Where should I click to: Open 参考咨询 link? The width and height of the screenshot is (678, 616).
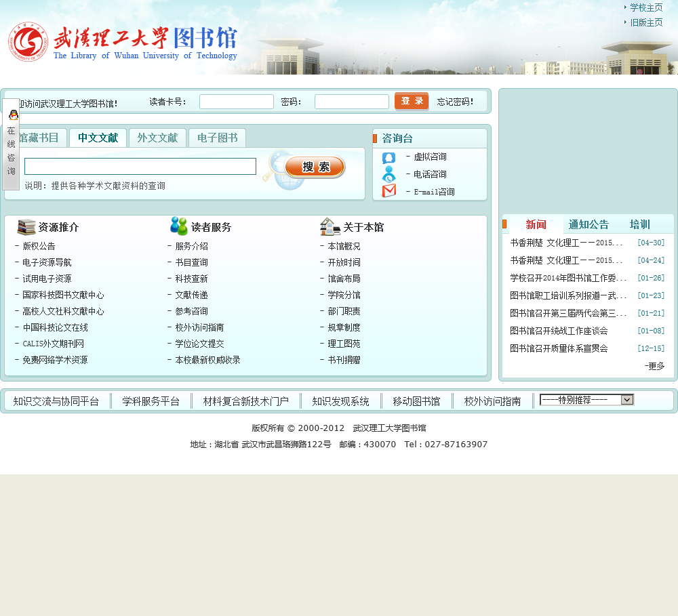192,311
